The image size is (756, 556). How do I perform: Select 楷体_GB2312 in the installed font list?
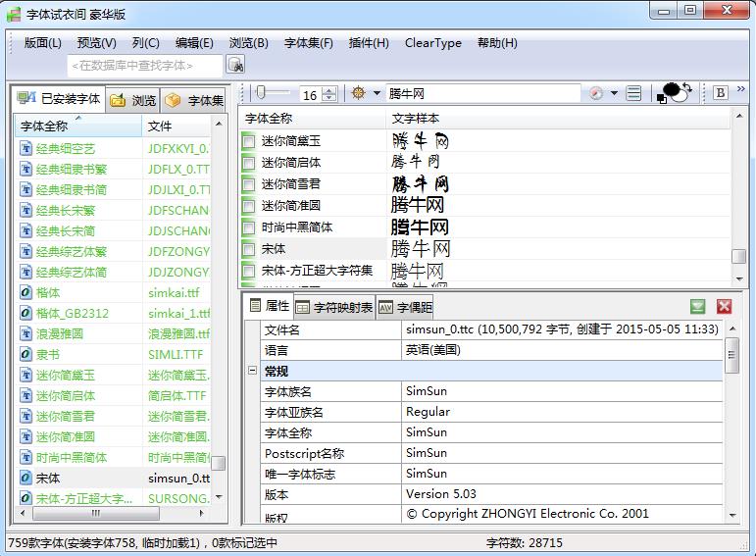pyautogui.click(x=72, y=314)
